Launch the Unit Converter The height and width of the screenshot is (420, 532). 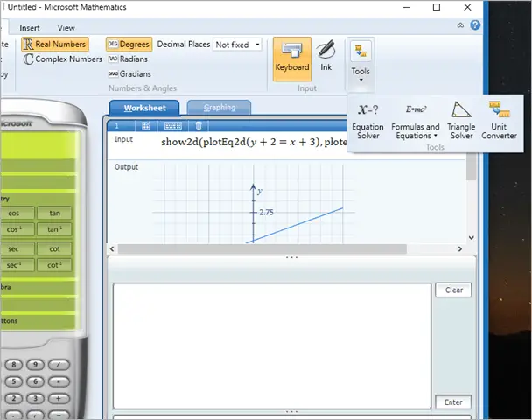[x=499, y=121]
